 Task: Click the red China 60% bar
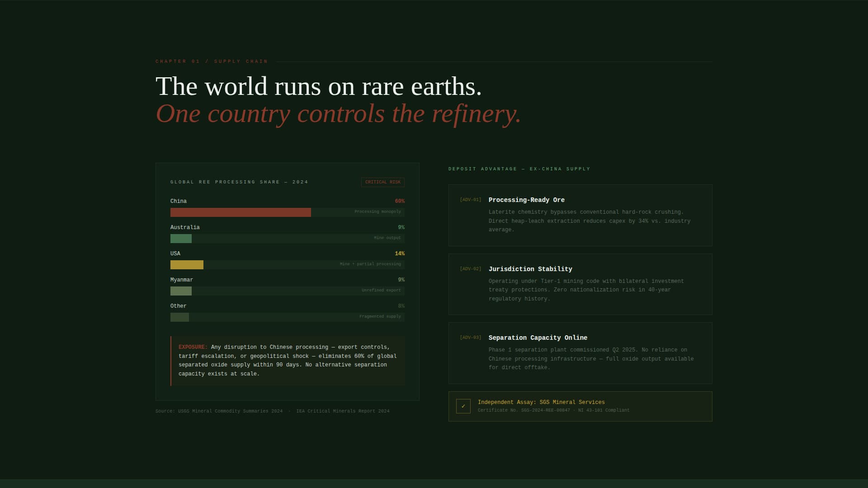point(241,212)
